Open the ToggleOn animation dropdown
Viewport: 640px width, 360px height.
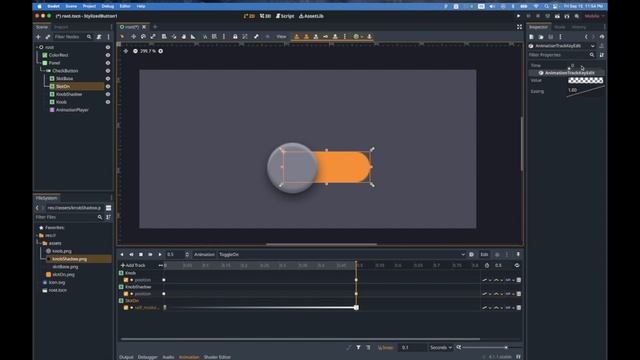(341, 254)
